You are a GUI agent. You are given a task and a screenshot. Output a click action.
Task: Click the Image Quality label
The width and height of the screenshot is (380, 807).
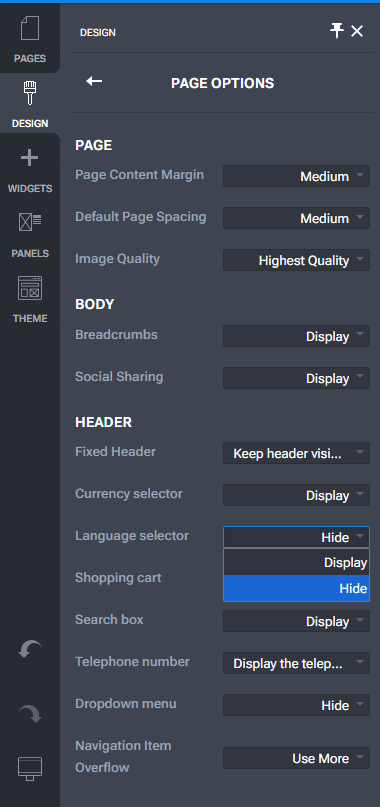point(117,259)
